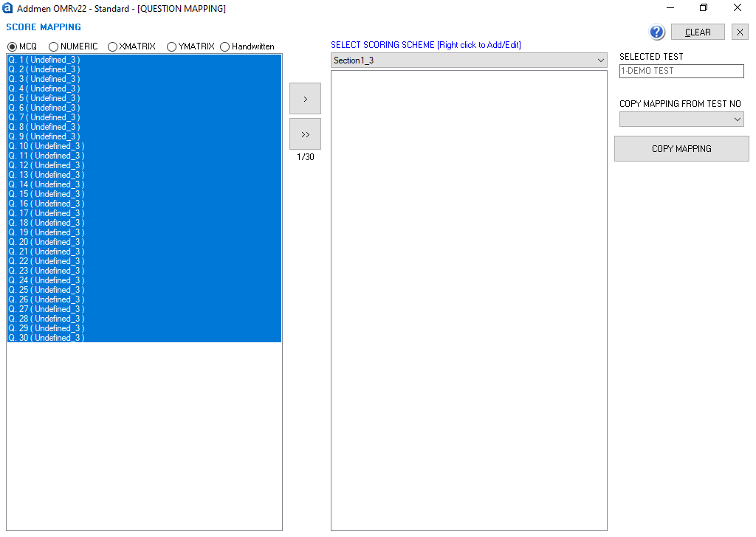Select row Q. 1 ( Undefined_3 )
Image resolution: width=756 pixels, height=537 pixels.
144,60
